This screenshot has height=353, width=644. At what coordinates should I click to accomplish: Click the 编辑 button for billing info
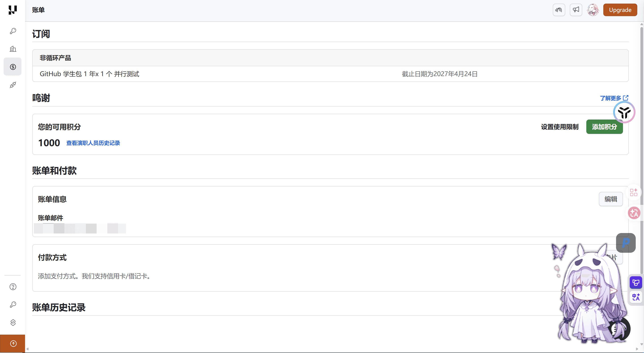(610, 199)
